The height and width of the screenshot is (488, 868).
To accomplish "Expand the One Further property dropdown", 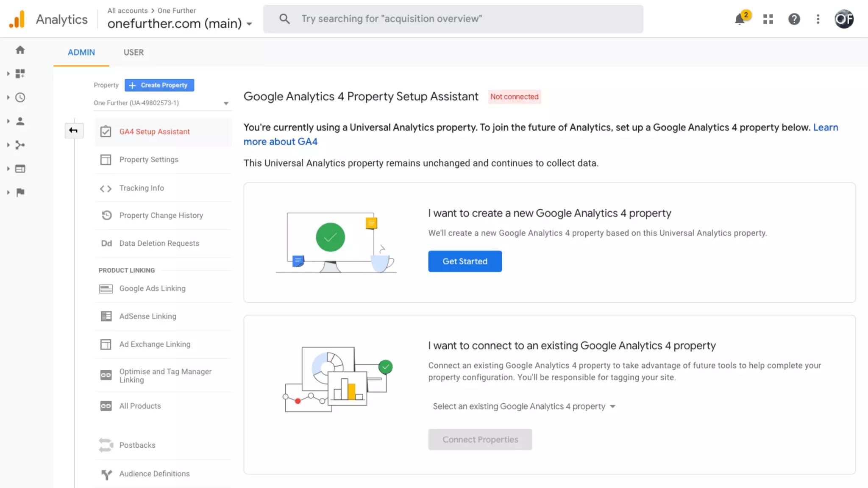I will (x=225, y=103).
